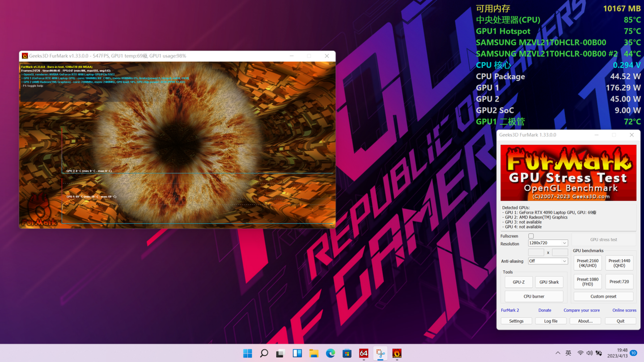Launch Microsoft Edge from the taskbar
The width and height of the screenshot is (644, 362).
click(x=330, y=354)
